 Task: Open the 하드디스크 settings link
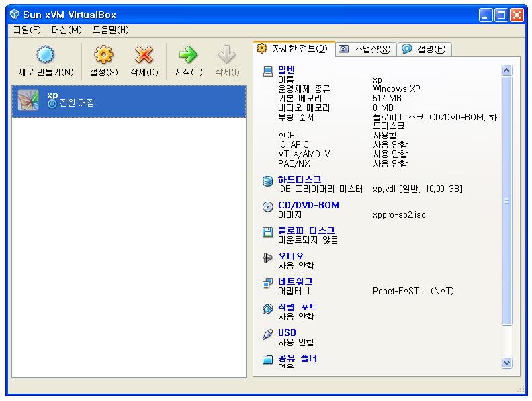[300, 179]
